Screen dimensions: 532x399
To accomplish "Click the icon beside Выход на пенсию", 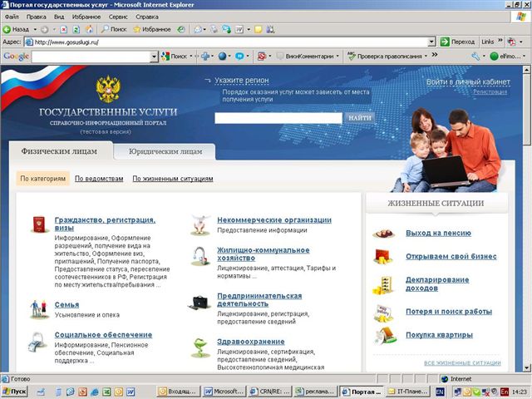I will click(x=383, y=234).
